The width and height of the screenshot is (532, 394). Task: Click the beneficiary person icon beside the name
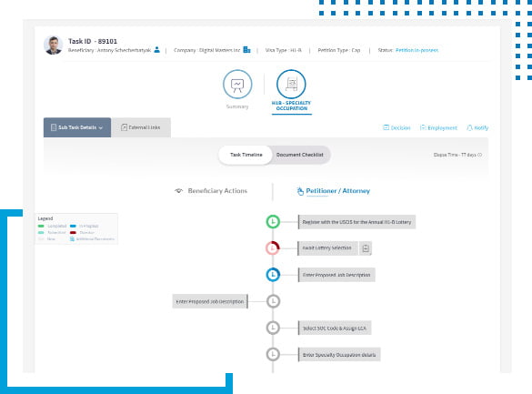click(x=156, y=50)
